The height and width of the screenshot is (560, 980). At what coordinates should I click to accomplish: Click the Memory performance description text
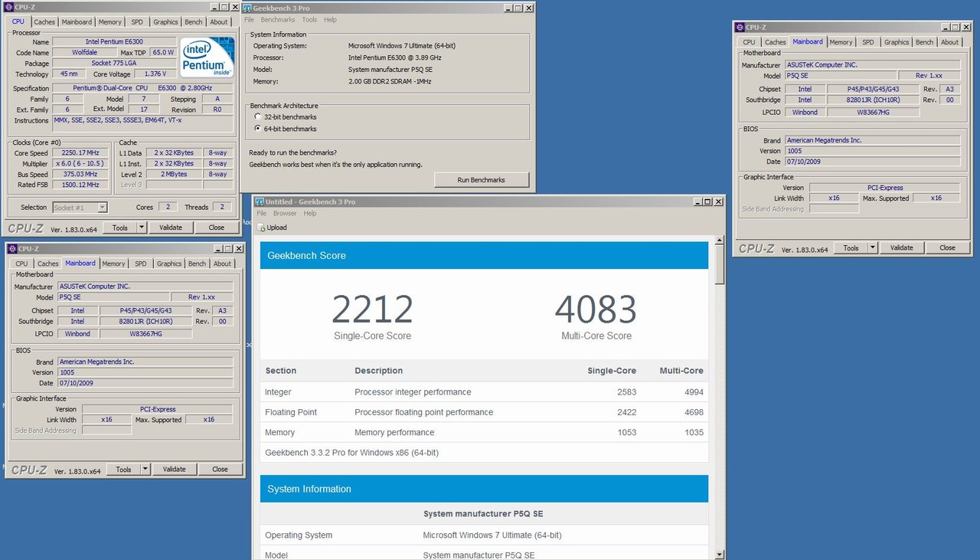395,433
